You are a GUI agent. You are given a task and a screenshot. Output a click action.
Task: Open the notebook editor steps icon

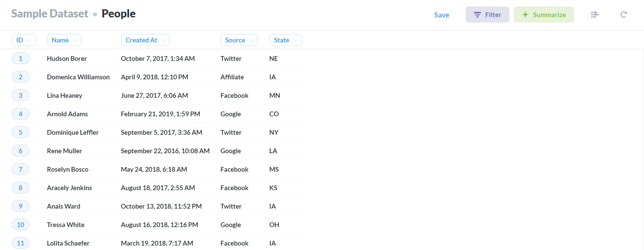coord(595,15)
